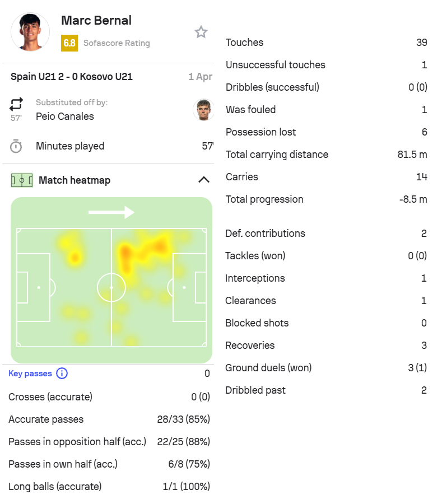
Task: Click the Key passes info icon
Action: point(62,374)
